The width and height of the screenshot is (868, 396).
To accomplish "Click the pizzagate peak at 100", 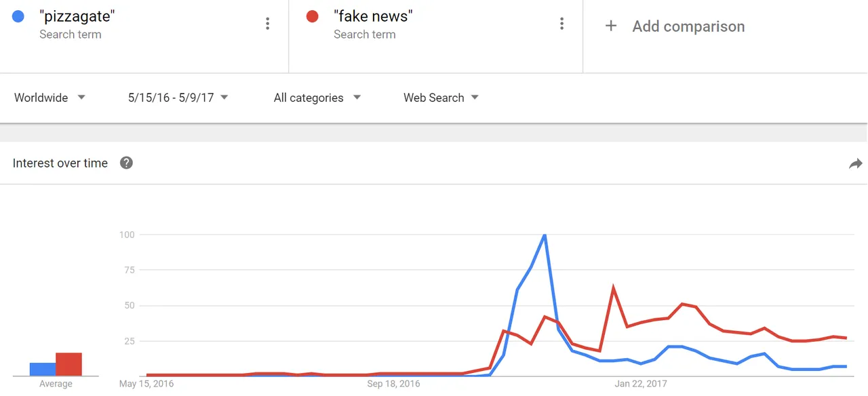I will tap(545, 235).
